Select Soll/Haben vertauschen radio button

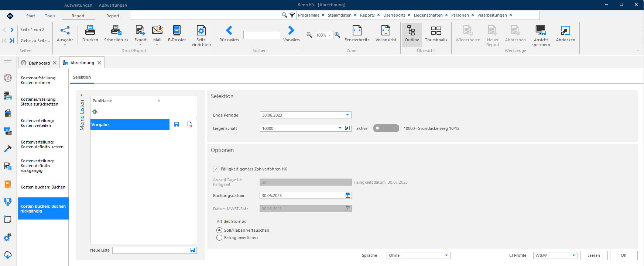[219, 230]
